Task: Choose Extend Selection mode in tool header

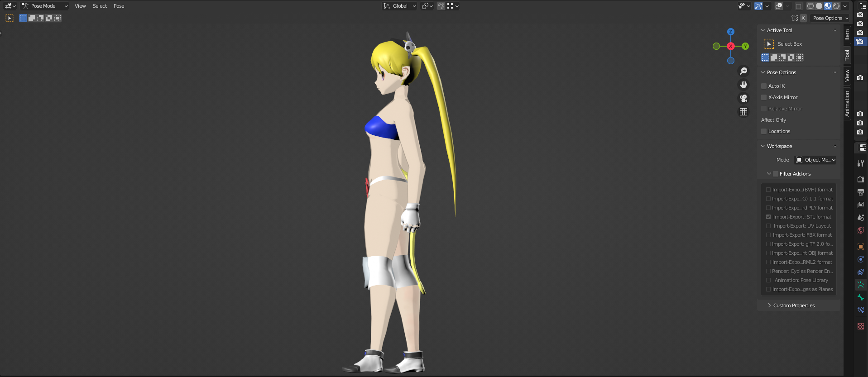Action: (32, 18)
